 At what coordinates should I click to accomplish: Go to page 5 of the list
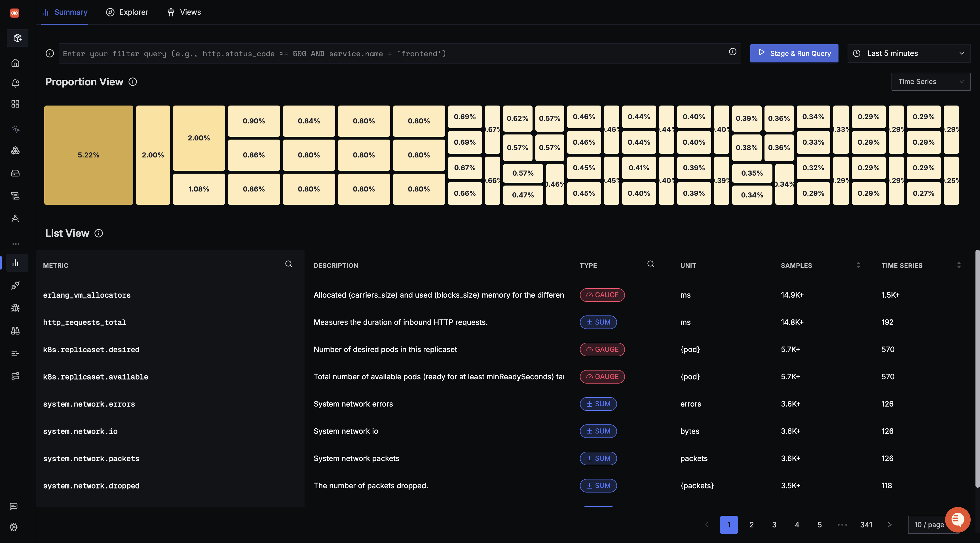(x=820, y=525)
